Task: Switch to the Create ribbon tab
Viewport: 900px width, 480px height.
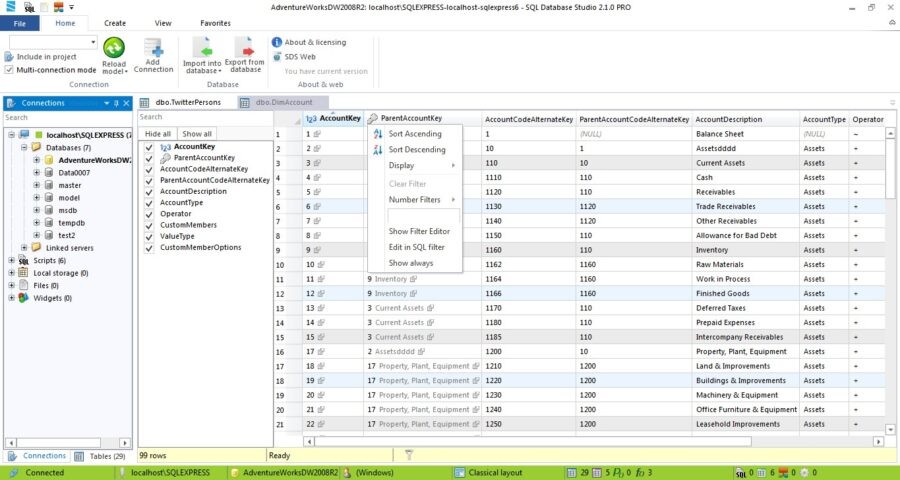Action: point(115,24)
